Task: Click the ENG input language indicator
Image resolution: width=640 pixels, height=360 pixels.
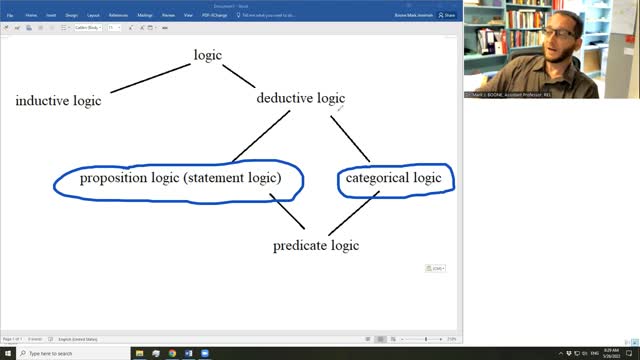Action: pos(595,353)
